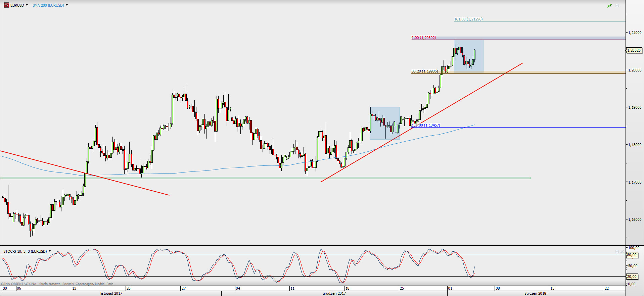The image size is (644, 296).
Task: Click the 1,19000 price axis label
Action: 635,107
